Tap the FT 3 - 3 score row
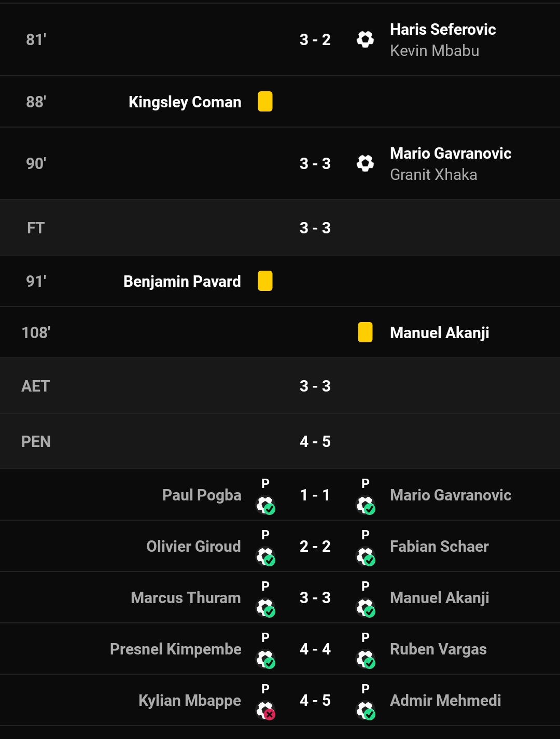Viewport: 560px width, 739px height. coord(280,228)
